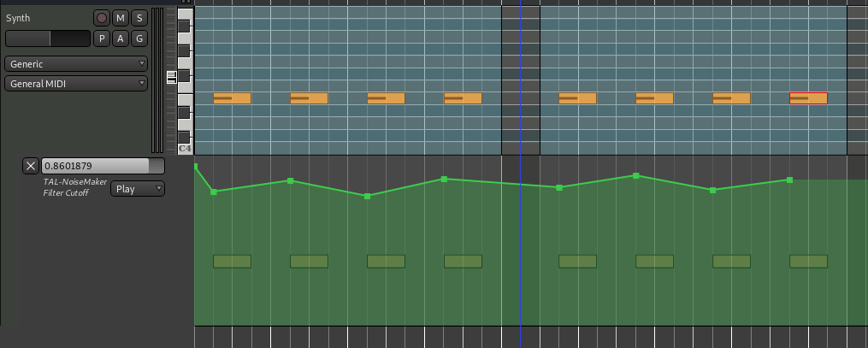The width and height of the screenshot is (868, 348).
Task: Select the last red-topped MIDI note
Action: click(808, 98)
